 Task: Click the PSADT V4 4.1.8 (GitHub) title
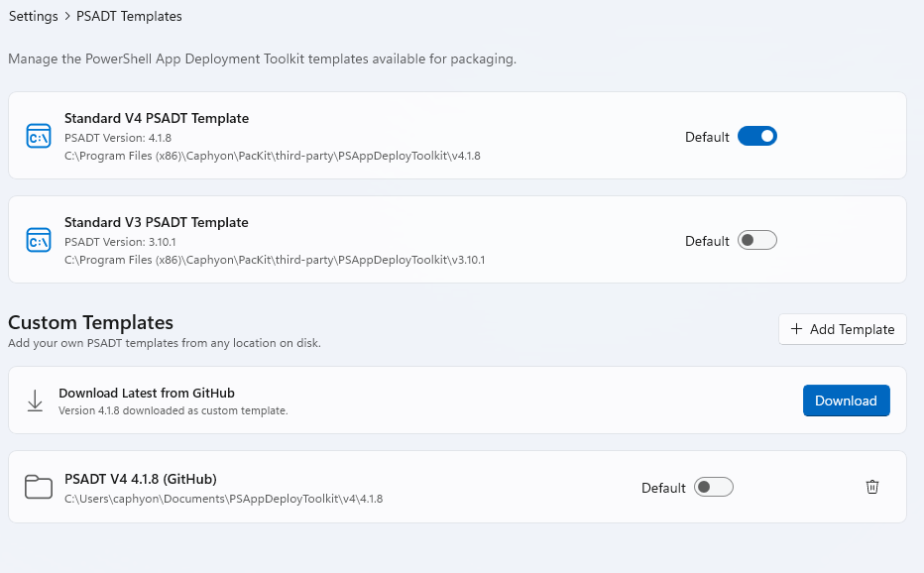[141, 479]
